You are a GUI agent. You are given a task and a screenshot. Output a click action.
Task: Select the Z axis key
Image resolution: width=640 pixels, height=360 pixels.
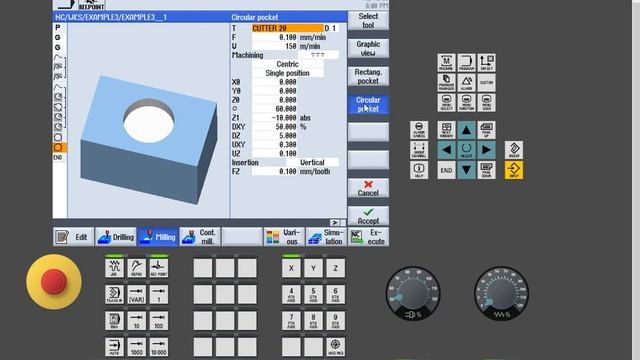click(x=336, y=268)
